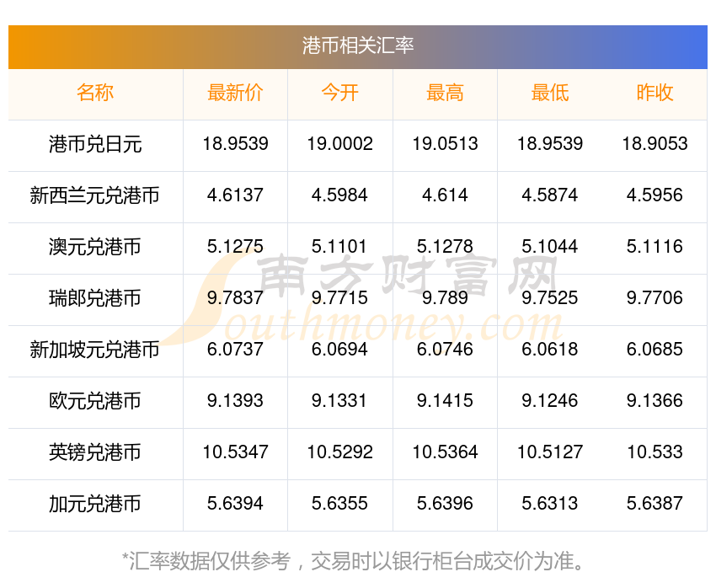Click the 10.5292 opening price value
The height and width of the screenshot is (588, 716).
pos(339,452)
